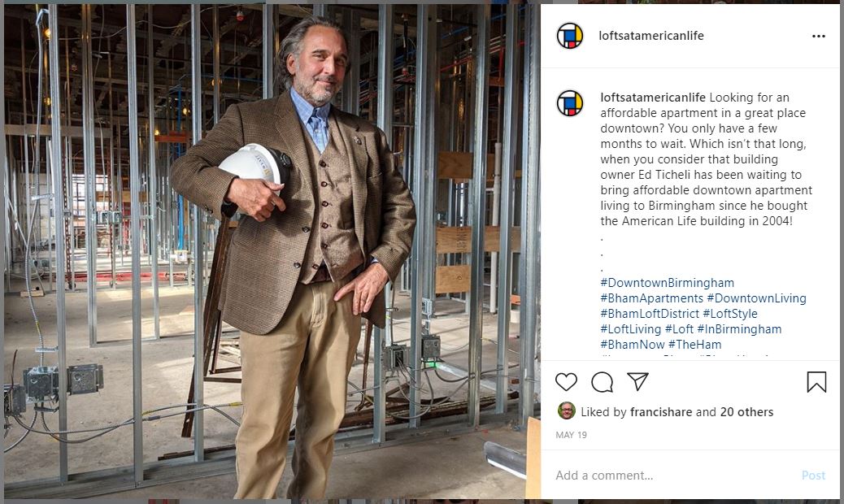The height and width of the screenshot is (504, 844).
Task: Open the #BhamApartments hashtag
Action: 651,298
